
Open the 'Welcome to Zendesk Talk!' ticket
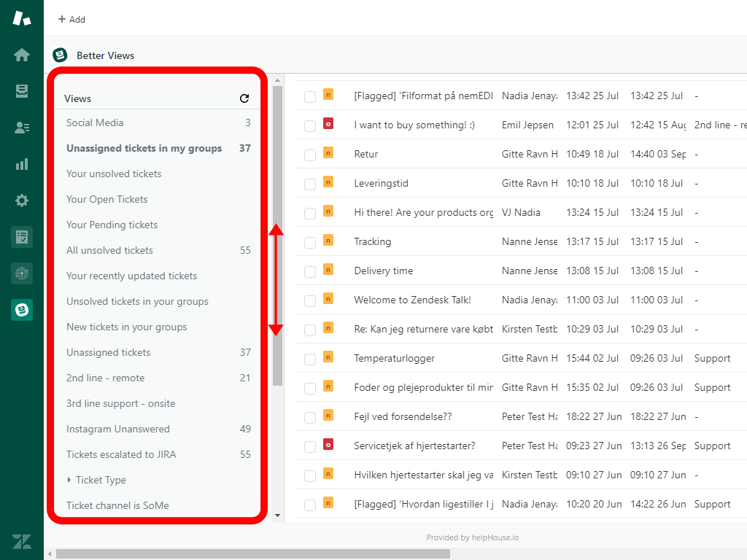click(x=412, y=300)
